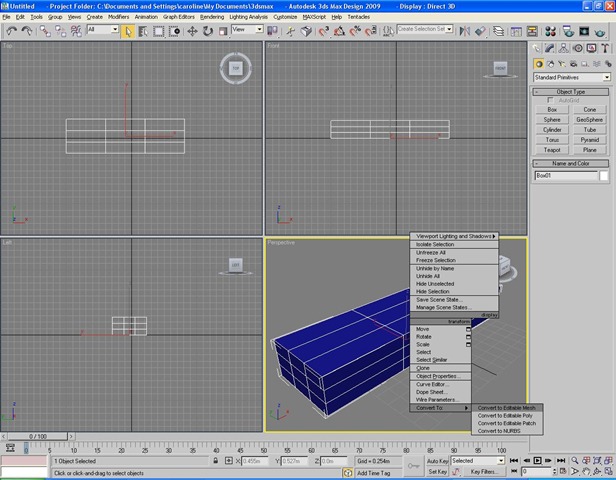Open the reference coordinate 'View' dropdown
The width and height of the screenshot is (616, 480).
tap(259, 29)
